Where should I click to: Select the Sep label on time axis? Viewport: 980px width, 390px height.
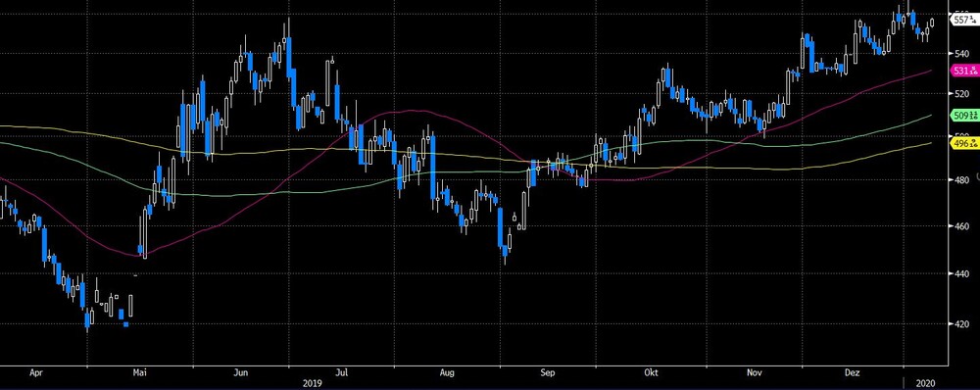(547, 373)
